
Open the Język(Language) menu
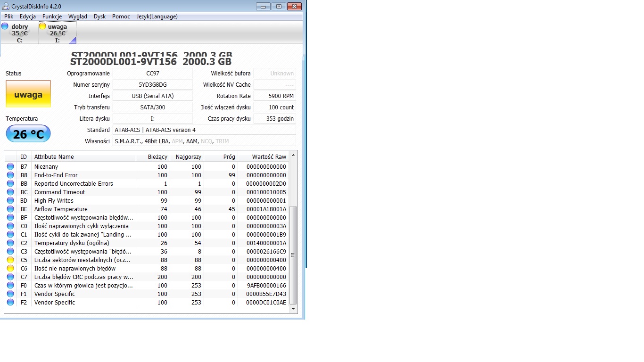click(157, 16)
